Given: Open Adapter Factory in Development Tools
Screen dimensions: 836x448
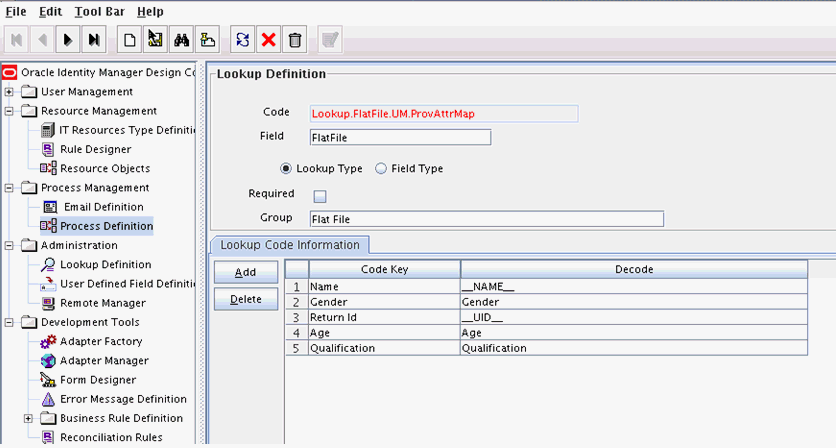Looking at the screenshot, I should (x=101, y=341).
